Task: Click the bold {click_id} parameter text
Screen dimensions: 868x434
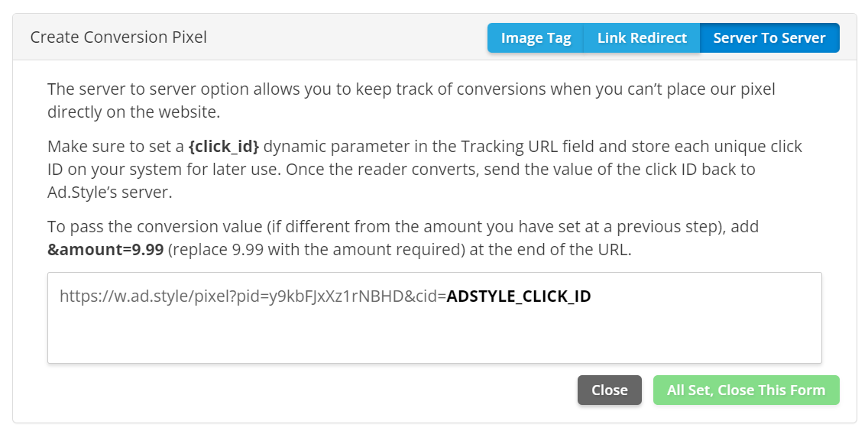Action: click(x=224, y=147)
